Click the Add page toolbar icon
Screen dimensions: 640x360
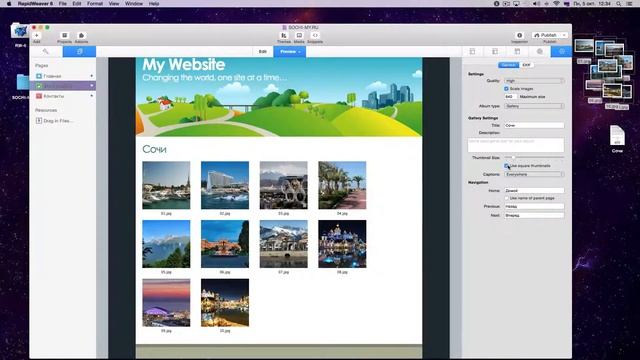pyautogui.click(x=37, y=36)
